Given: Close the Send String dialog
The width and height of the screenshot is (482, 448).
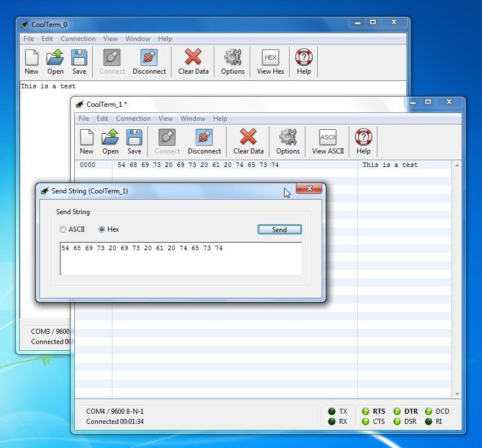Looking at the screenshot, I should 309,189.
